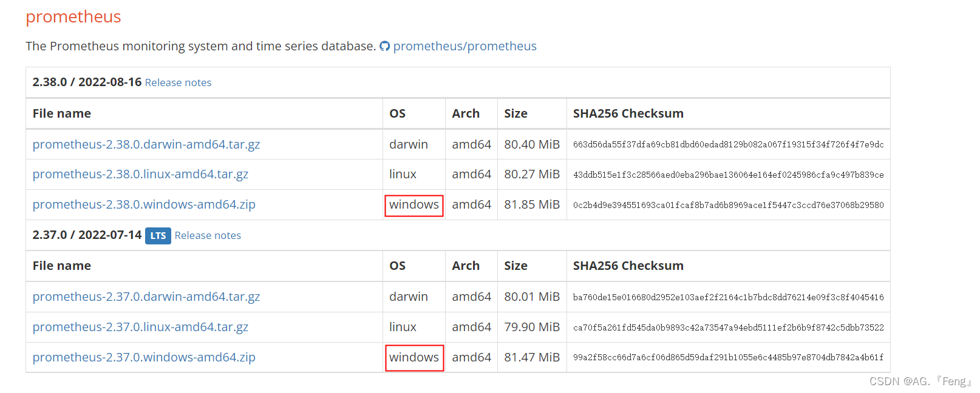The image size is (980, 393).
Task: Open Release notes for version 2.37.0
Action: [207, 235]
